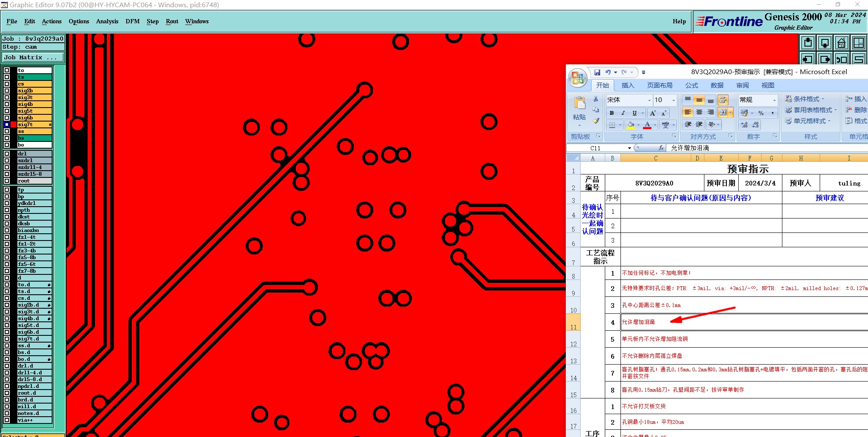Click the Excel formula bar input
Viewport: 868px width, 437px height.
(767, 148)
